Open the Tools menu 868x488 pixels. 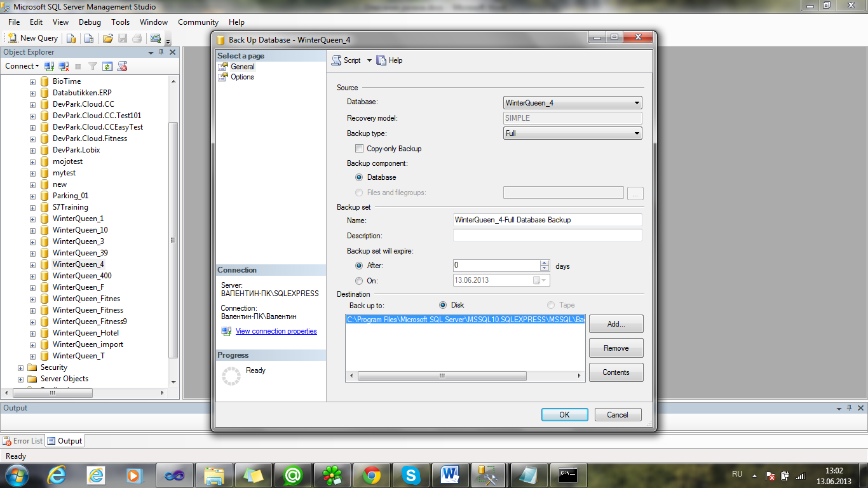point(120,22)
